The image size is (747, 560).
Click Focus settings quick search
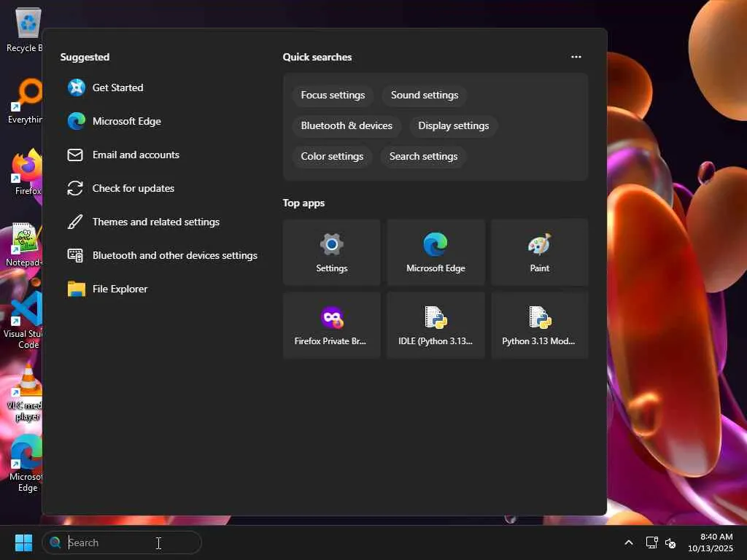(333, 96)
